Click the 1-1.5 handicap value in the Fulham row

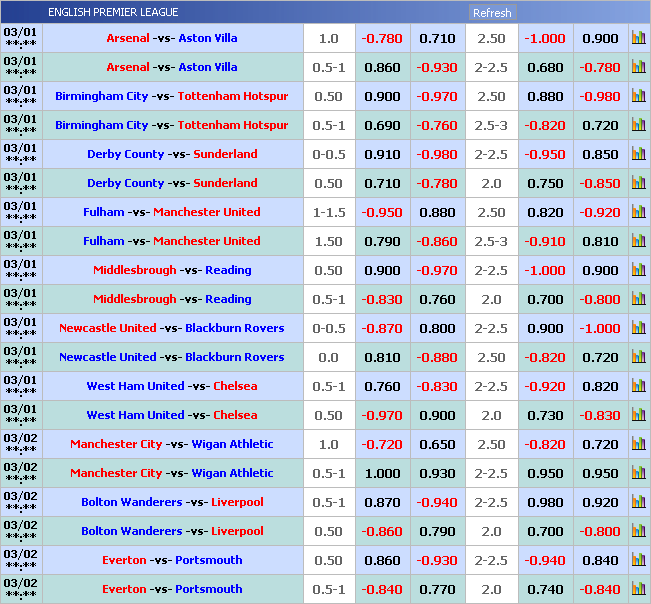pyautogui.click(x=329, y=213)
